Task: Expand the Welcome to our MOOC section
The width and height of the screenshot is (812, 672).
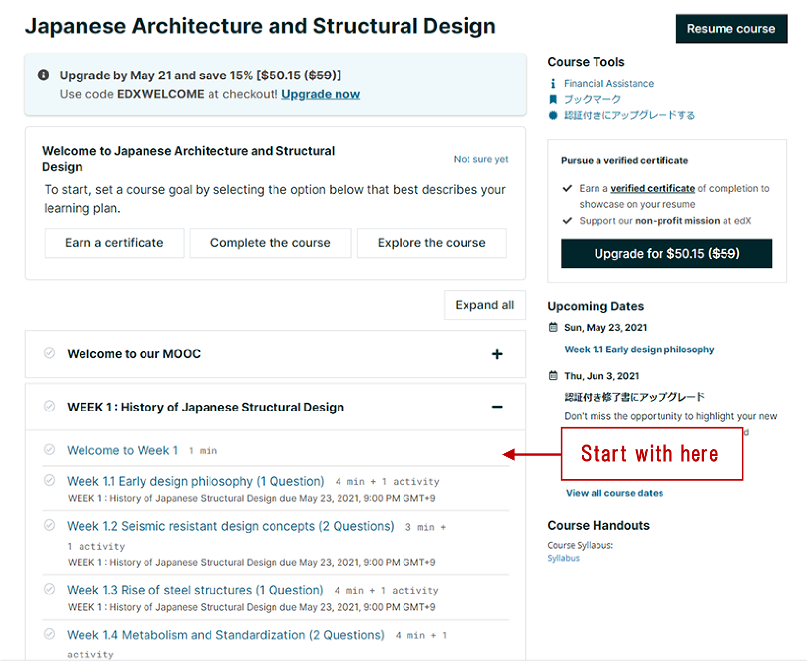Action: 497,354
